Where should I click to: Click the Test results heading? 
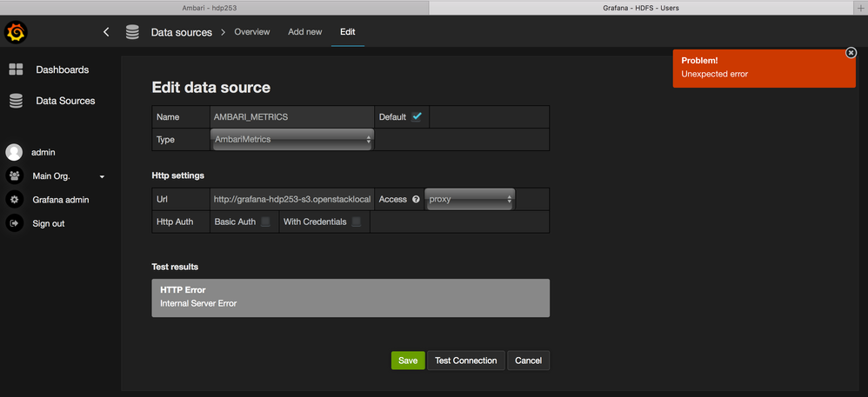tap(175, 267)
